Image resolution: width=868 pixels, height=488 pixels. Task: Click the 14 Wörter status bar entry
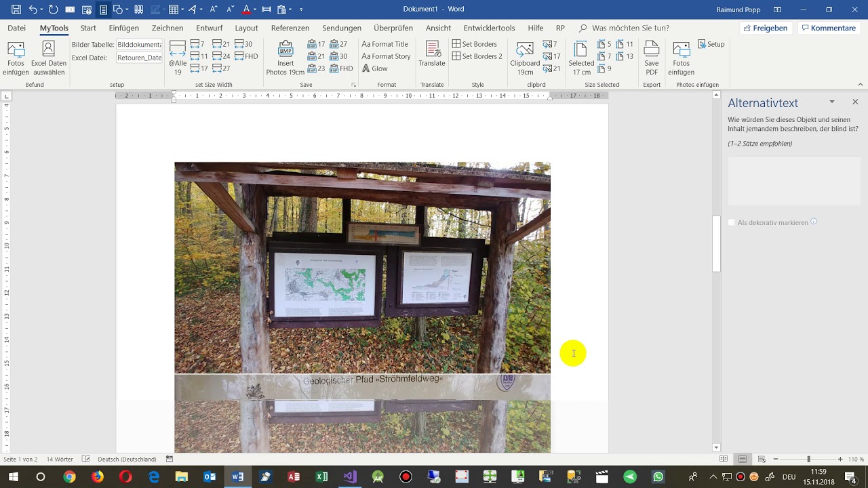tap(60, 459)
